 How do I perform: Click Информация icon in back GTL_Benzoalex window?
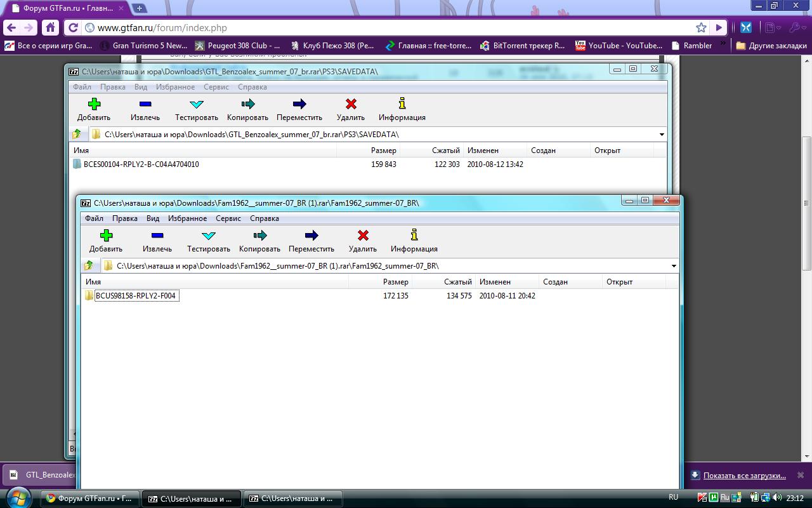pos(402,104)
